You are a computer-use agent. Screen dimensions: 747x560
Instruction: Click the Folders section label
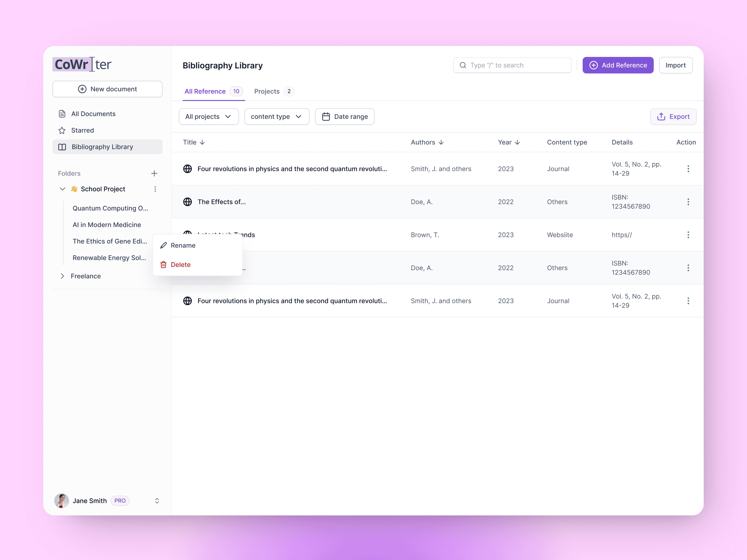(x=69, y=173)
